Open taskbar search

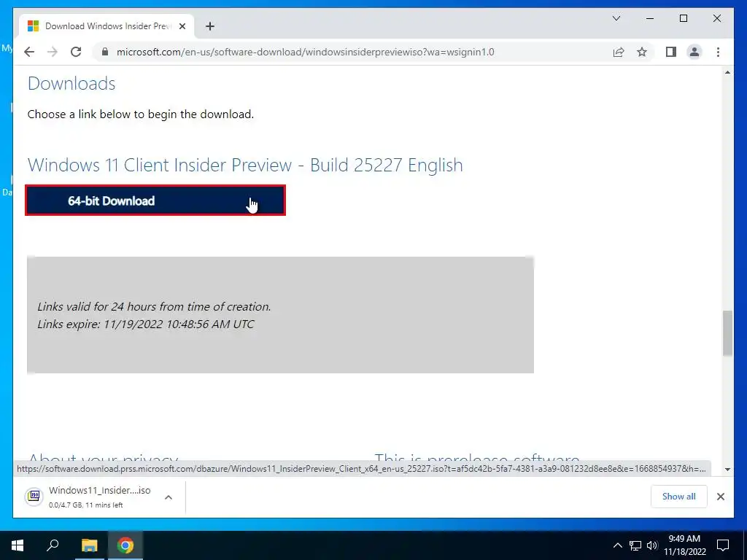coord(53,545)
